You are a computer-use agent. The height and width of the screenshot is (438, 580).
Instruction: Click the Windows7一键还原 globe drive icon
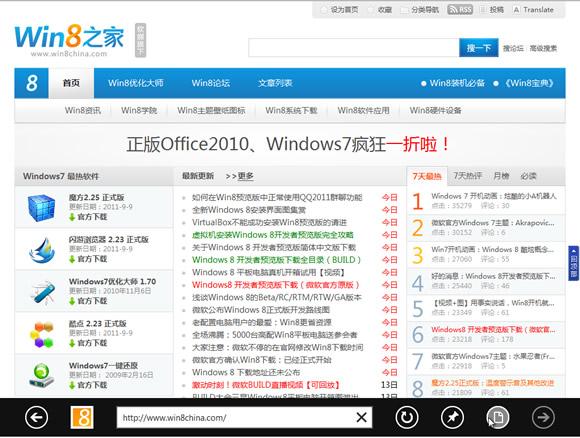pyautogui.click(x=41, y=375)
